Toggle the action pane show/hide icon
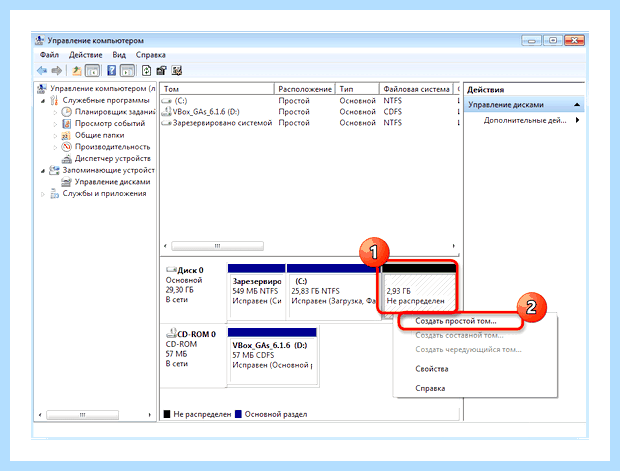This screenshot has width=620, height=471. (x=127, y=71)
